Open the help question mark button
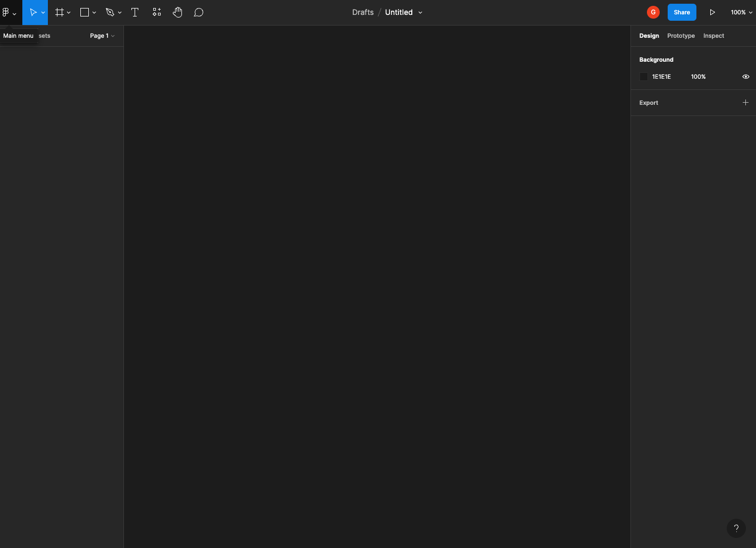 coord(736,528)
